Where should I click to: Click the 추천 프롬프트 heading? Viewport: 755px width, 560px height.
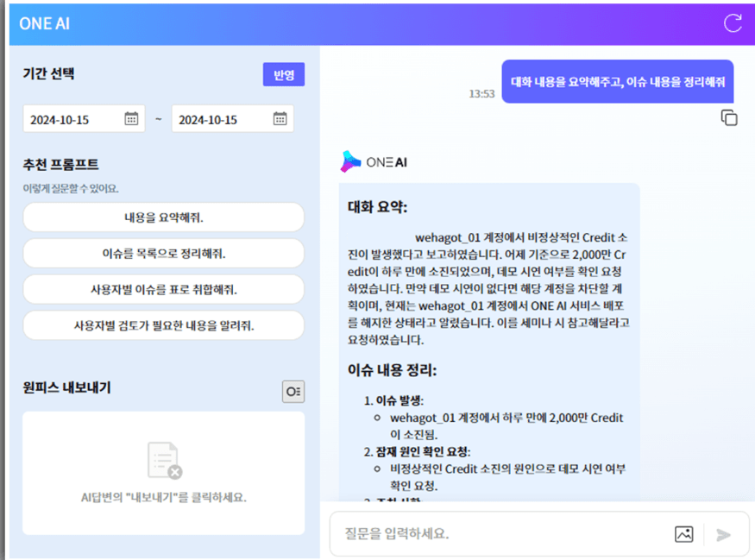pyautogui.click(x=60, y=164)
